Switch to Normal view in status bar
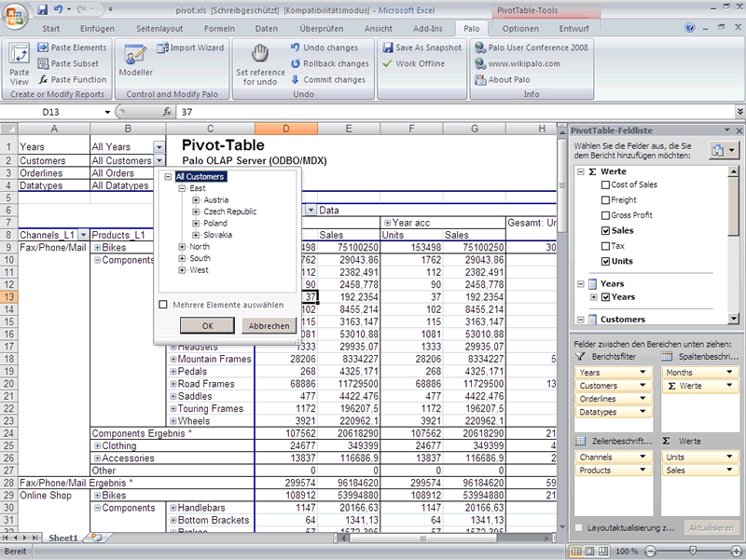 pos(575,551)
